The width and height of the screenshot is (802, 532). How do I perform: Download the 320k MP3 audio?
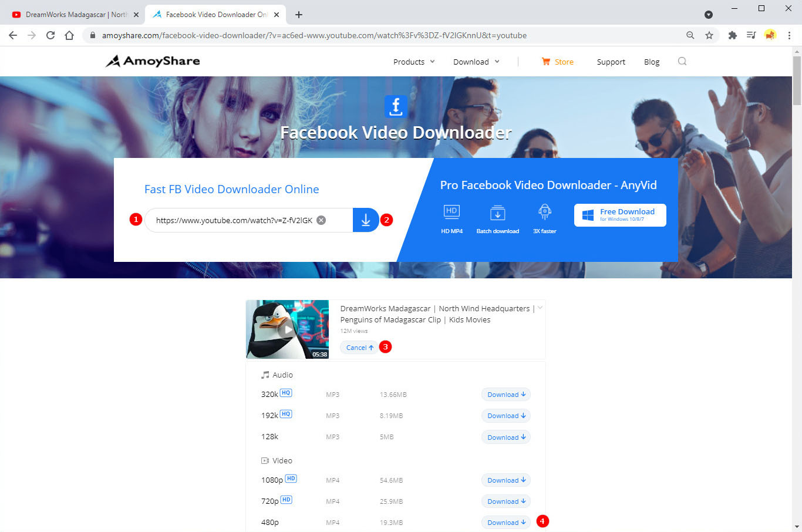coord(506,395)
